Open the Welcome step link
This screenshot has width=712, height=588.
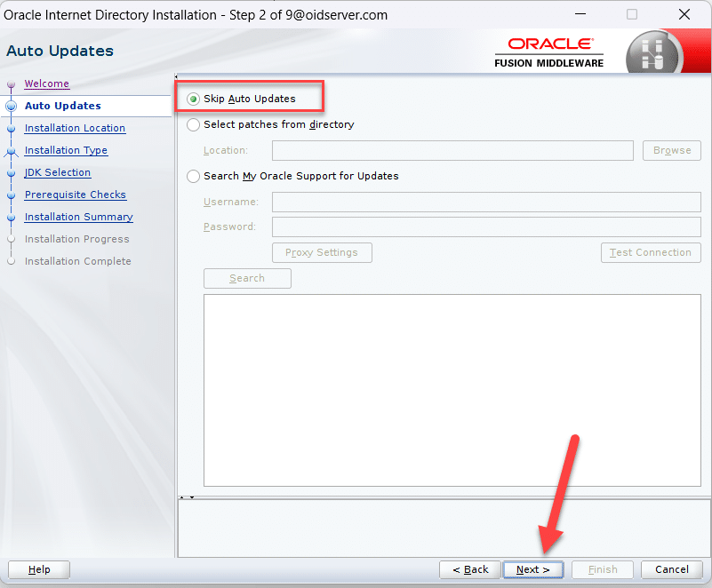coord(46,83)
